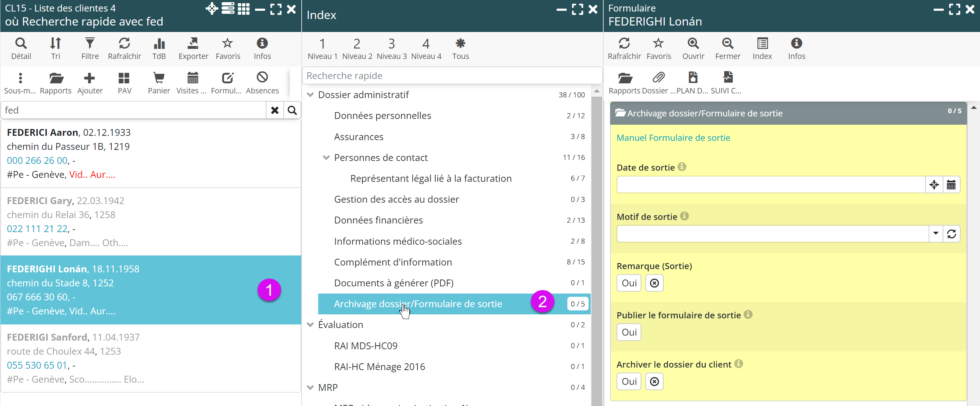The width and height of the screenshot is (980, 406).
Task: Collapse the Dossier administratif tree node
Action: click(310, 95)
